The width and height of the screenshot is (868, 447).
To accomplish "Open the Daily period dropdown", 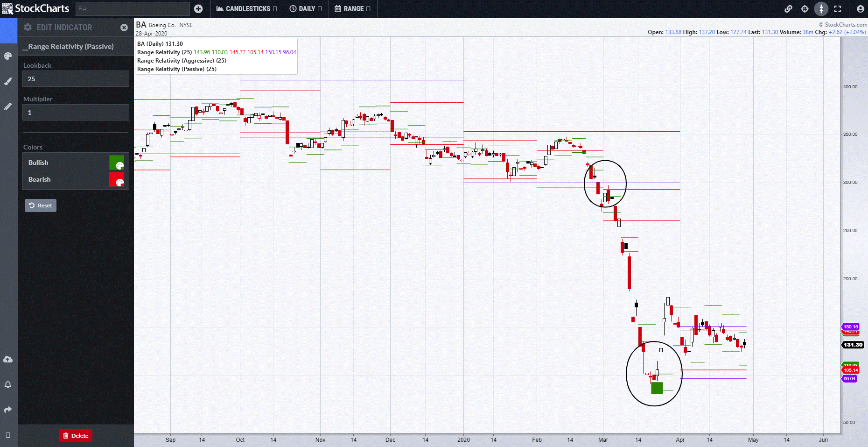I will coord(306,9).
